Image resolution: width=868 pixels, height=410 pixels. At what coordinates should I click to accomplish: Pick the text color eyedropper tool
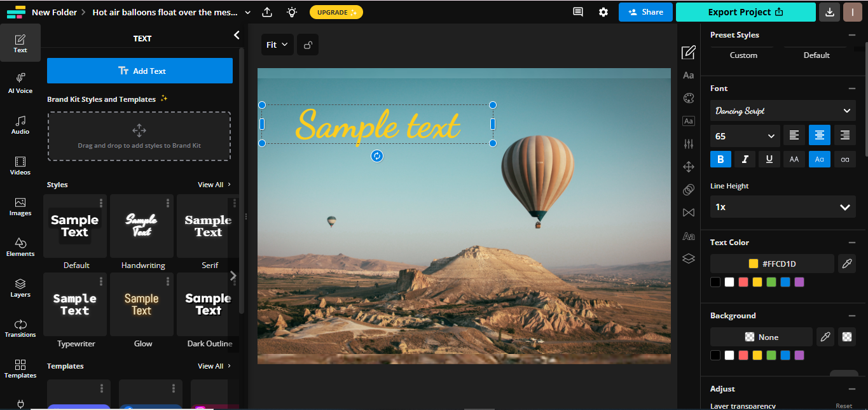pyautogui.click(x=846, y=264)
